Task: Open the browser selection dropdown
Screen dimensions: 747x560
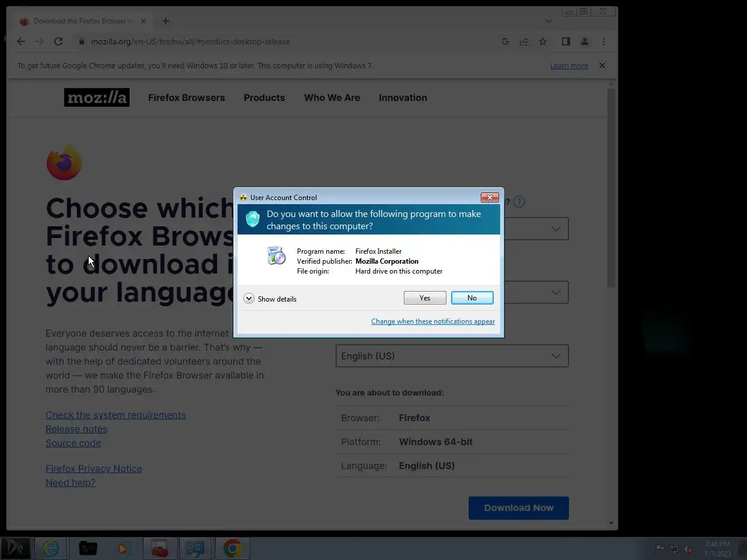Action: (536, 229)
